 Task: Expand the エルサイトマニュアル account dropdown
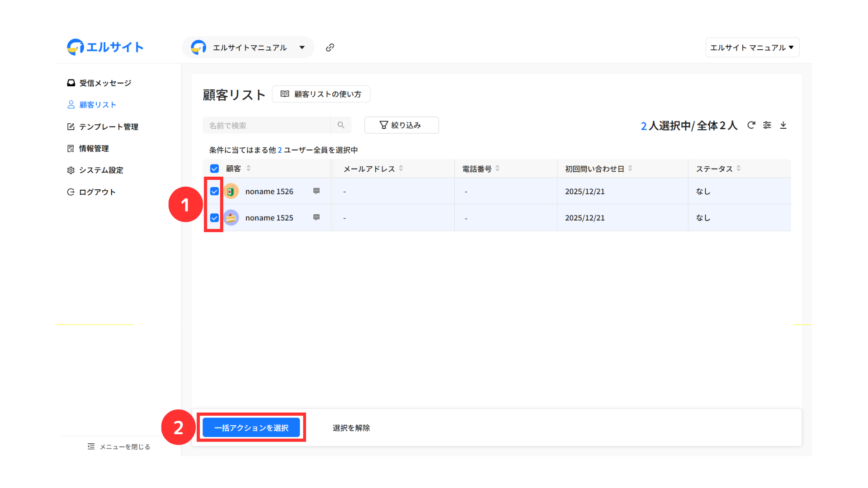pyautogui.click(x=302, y=47)
